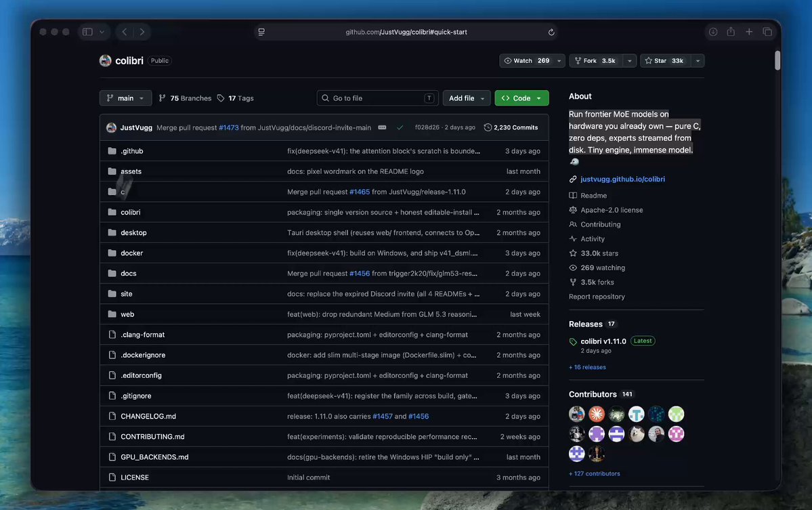Image resolution: width=812 pixels, height=510 pixels.
Task: Click the reader/page icon in address bar
Action: click(261, 32)
